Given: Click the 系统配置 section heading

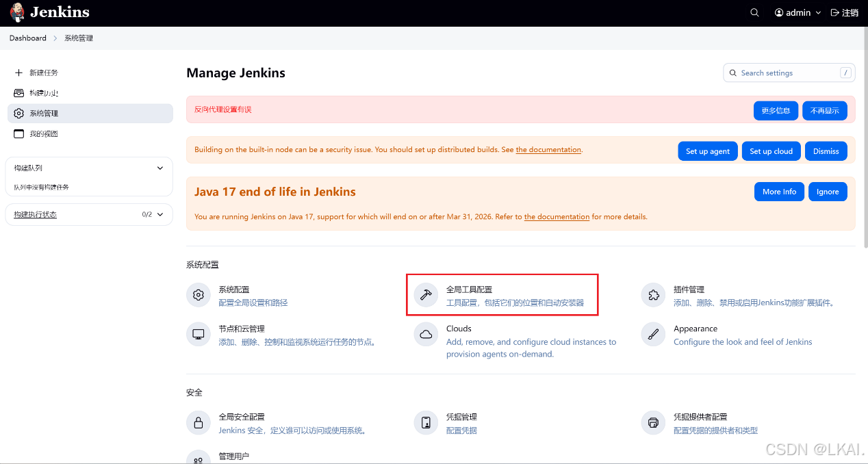Looking at the screenshot, I should [x=203, y=265].
